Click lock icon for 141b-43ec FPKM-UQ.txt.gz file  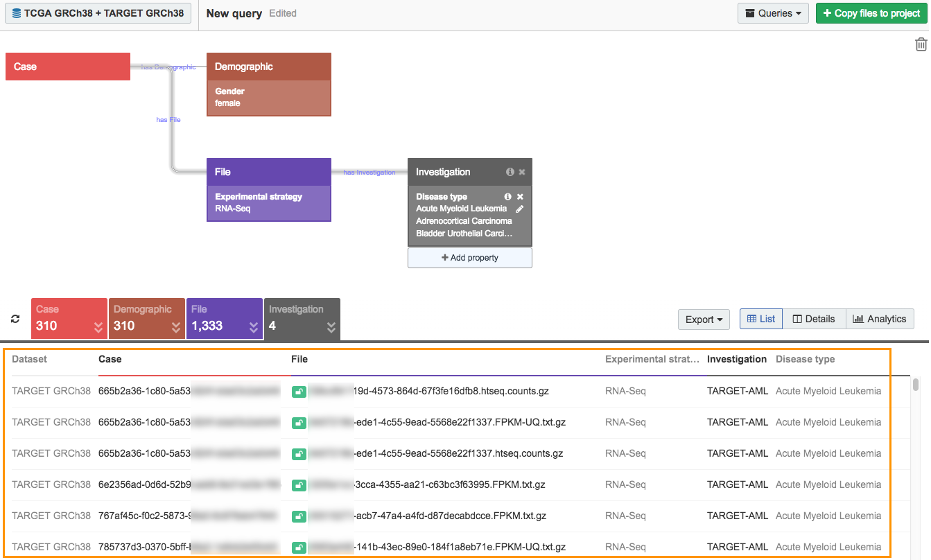pyautogui.click(x=299, y=548)
